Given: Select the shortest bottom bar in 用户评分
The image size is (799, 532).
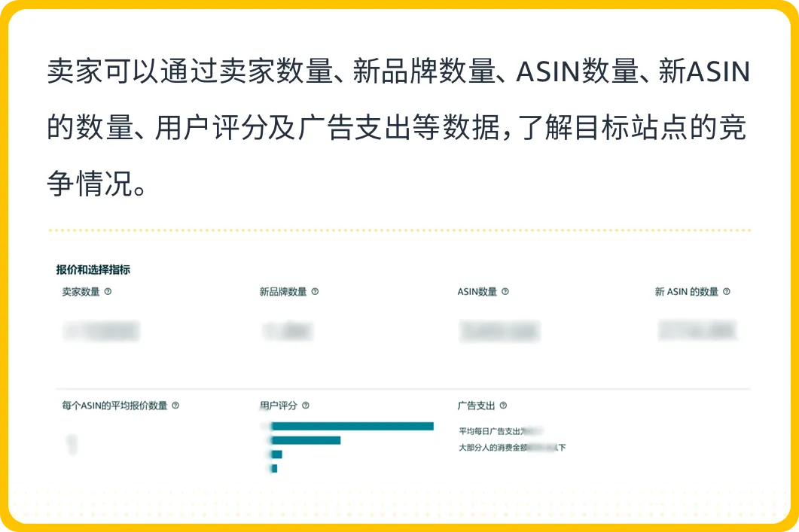Looking at the screenshot, I should 274,469.
